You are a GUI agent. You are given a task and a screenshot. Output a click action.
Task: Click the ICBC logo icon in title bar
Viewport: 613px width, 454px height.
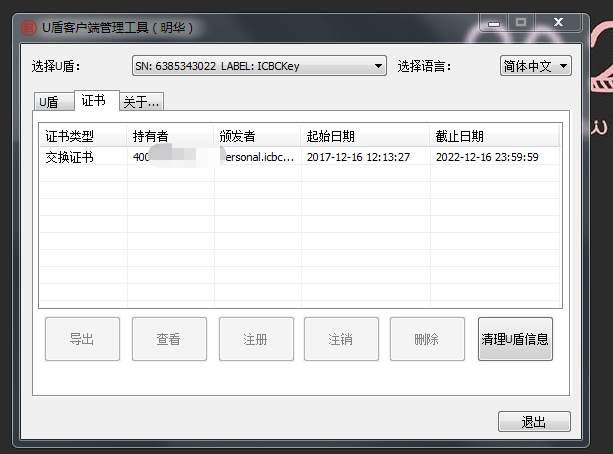pyautogui.click(x=29, y=28)
